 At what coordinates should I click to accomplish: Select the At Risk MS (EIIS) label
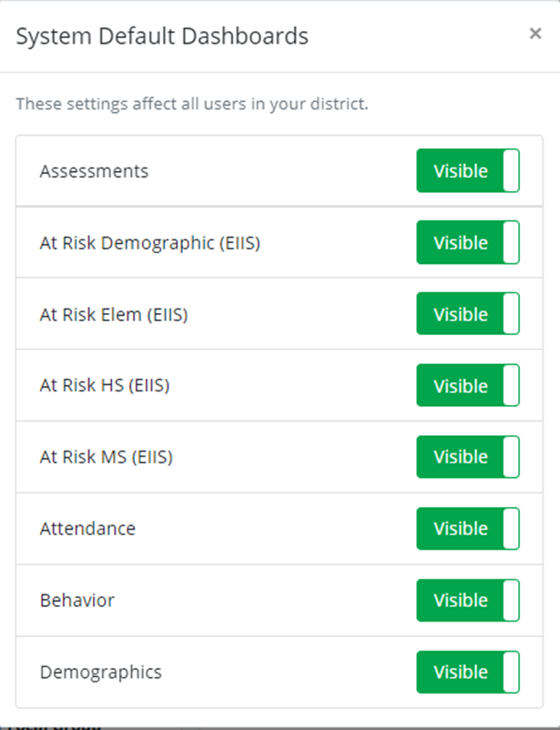(x=106, y=457)
